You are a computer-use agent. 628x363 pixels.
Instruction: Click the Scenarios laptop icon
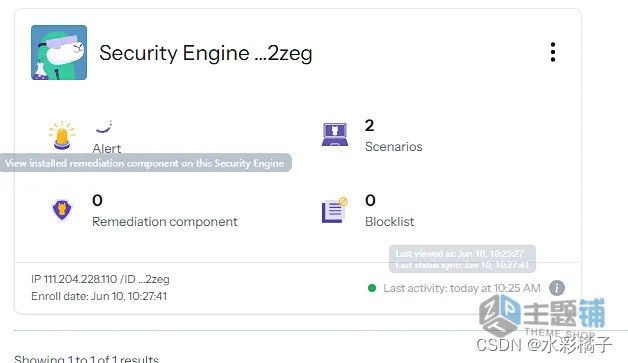(334, 135)
